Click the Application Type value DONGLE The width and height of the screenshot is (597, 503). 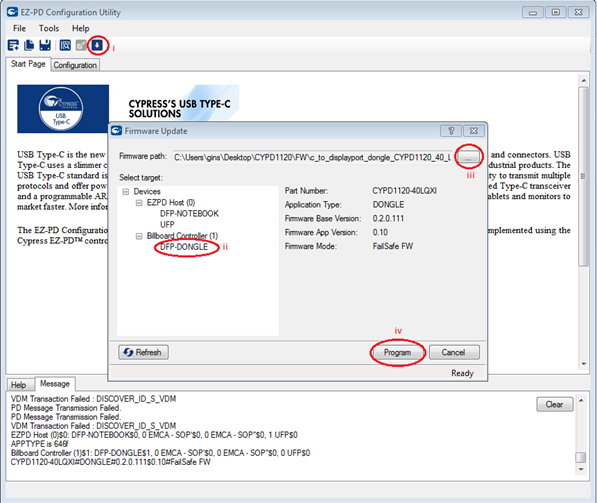click(388, 205)
